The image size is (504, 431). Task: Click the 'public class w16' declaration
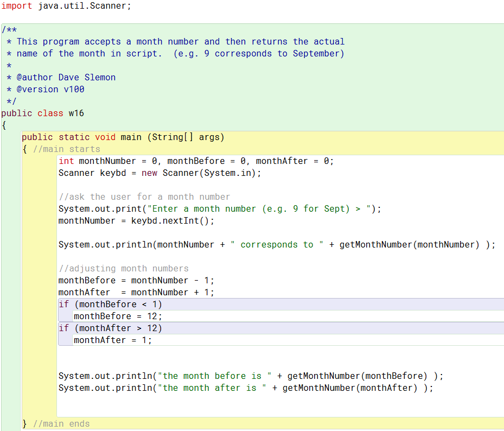click(x=42, y=113)
